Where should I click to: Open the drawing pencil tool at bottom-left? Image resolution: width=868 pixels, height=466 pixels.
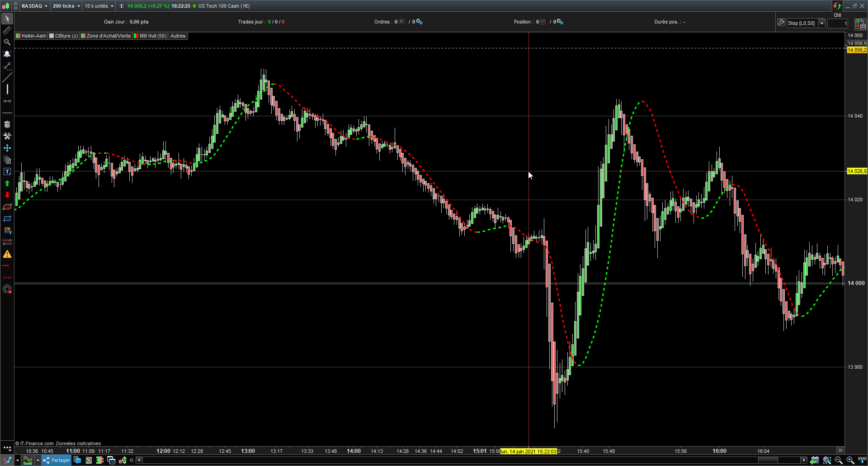coord(7,460)
